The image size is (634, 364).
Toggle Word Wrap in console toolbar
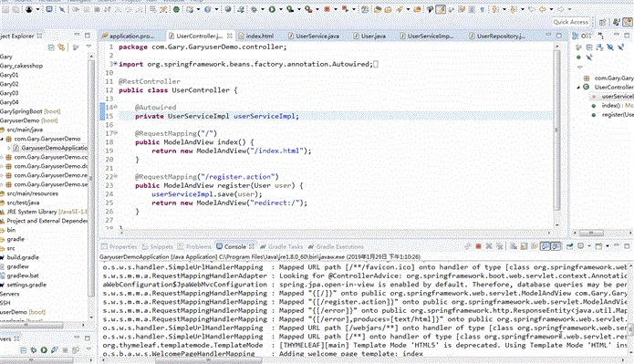click(535, 246)
